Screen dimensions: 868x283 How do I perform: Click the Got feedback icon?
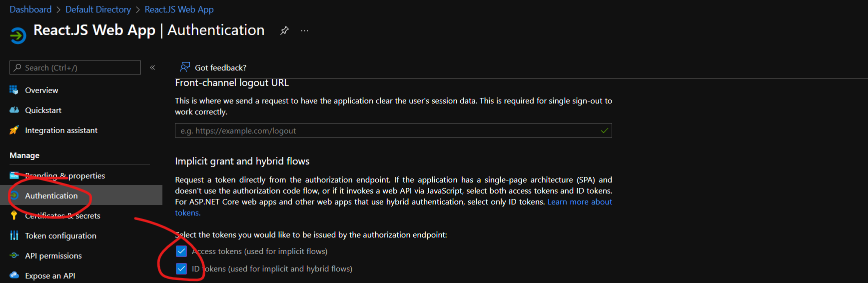pyautogui.click(x=185, y=67)
